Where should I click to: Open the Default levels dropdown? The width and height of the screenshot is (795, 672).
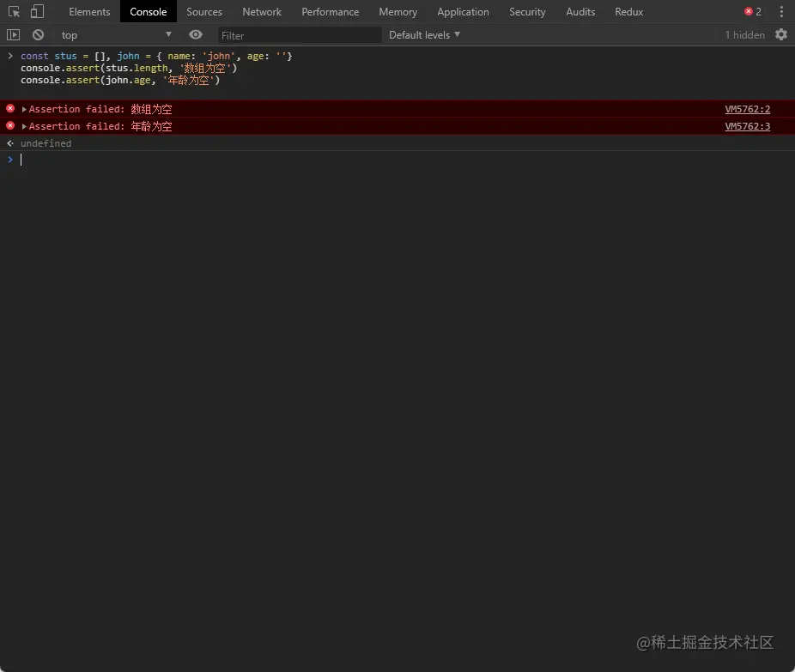[424, 35]
